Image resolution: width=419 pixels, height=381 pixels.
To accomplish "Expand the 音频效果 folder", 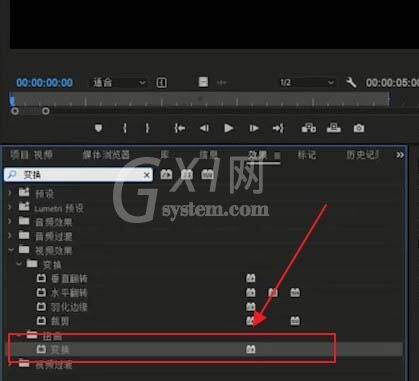I will 10,221.
